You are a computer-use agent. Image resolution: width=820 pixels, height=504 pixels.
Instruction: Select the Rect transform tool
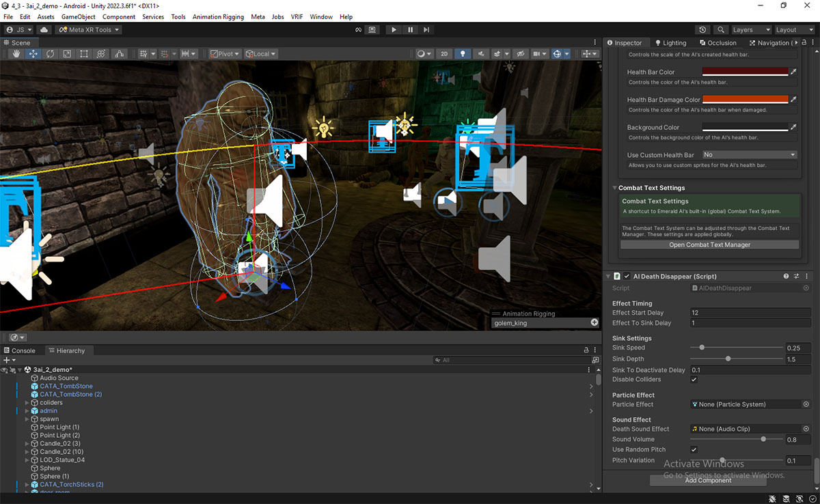point(83,54)
